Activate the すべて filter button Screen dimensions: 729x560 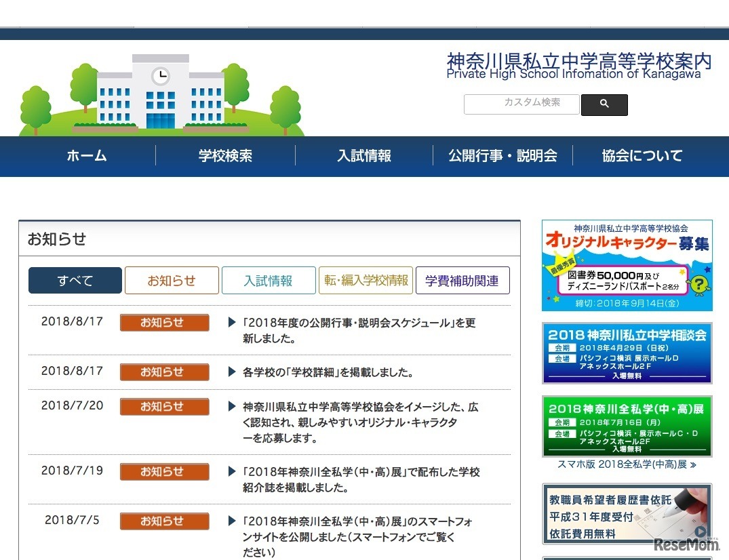(75, 280)
